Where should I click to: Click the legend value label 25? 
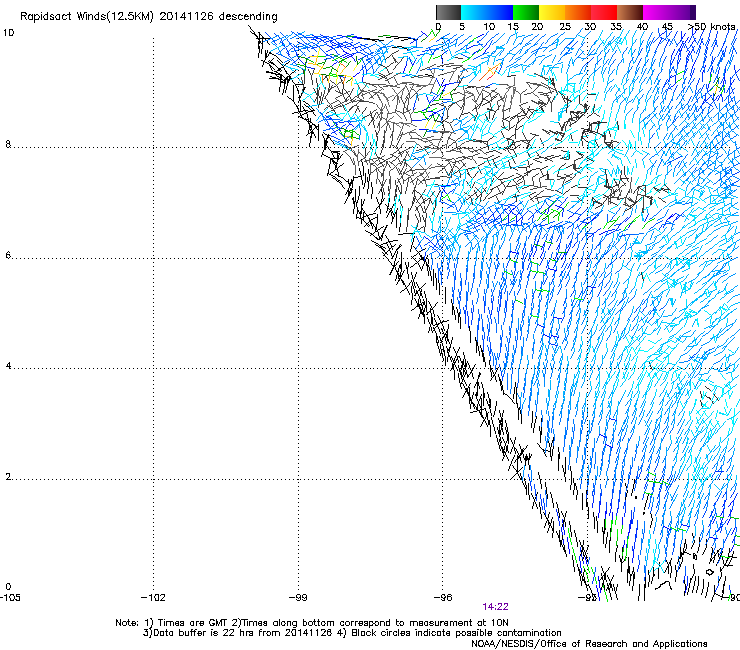pos(565,26)
